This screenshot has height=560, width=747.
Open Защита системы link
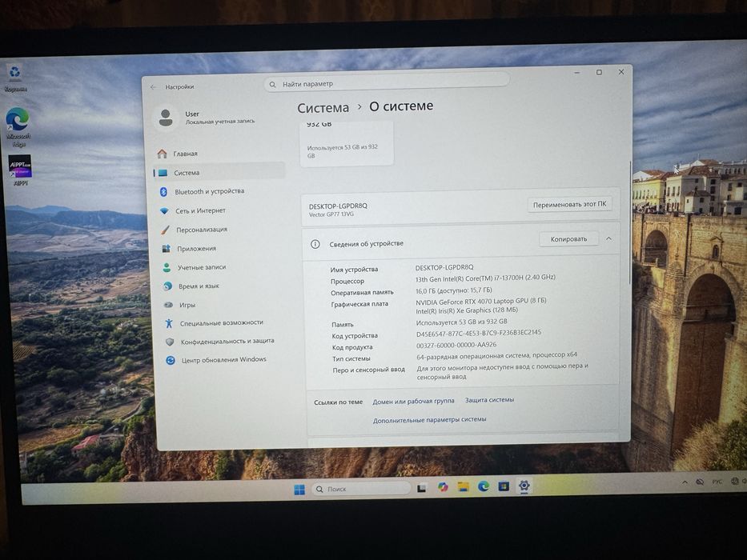489,400
